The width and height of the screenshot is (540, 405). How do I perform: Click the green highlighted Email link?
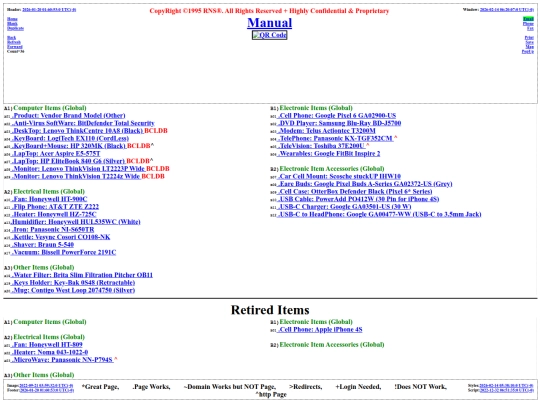(528, 19)
